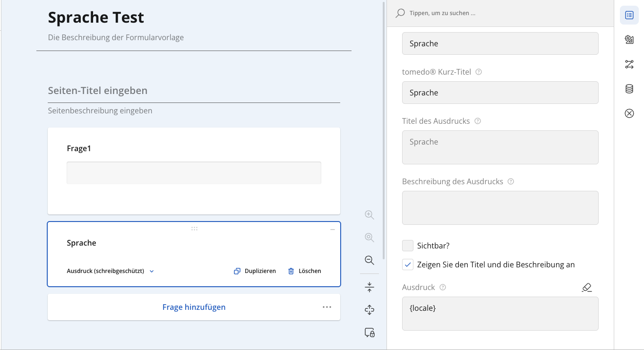644x350 pixels.
Task: Click the Ausdruck field containing {locale}
Action: 500,314
